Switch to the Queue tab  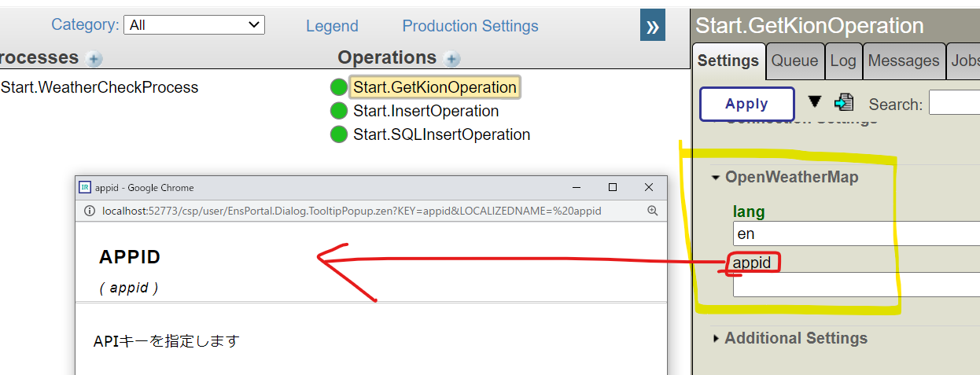794,61
